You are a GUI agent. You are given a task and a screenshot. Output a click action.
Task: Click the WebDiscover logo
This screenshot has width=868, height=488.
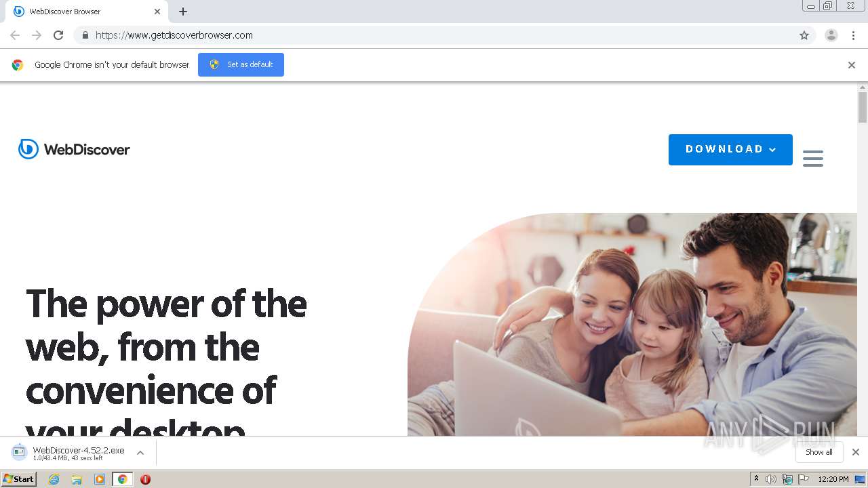[x=74, y=149]
